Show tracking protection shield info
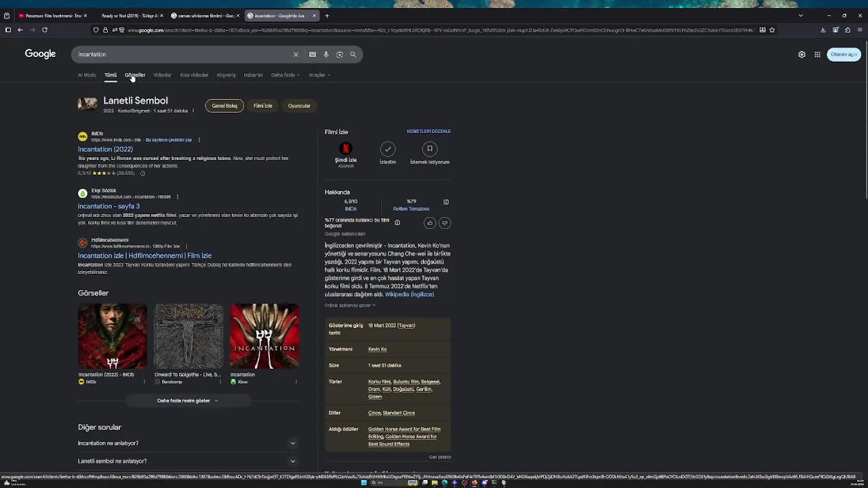Screen dimensions: 868x488 pyautogui.click(x=96, y=30)
